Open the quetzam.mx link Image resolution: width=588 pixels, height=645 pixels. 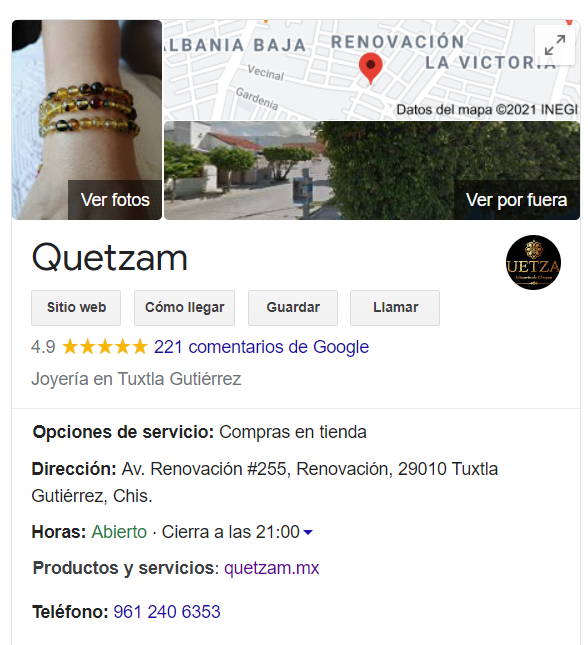tap(272, 568)
